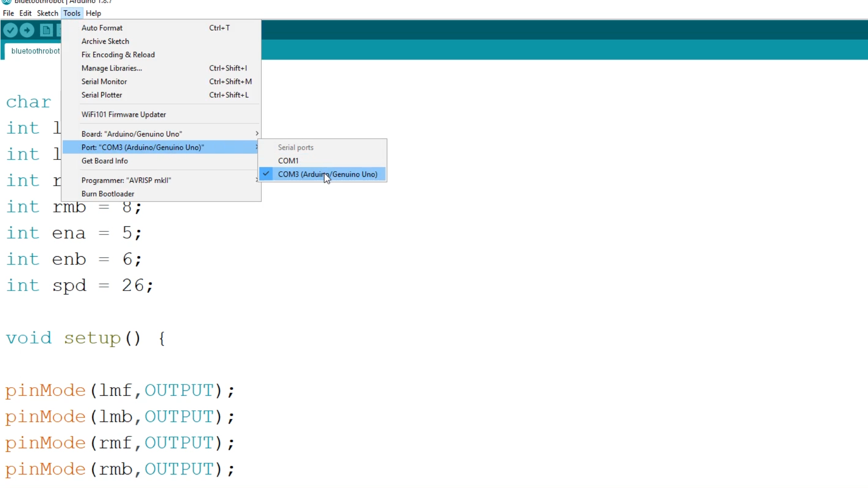868x488 pixels.
Task: Choose COM1 serial port
Action: click(288, 160)
